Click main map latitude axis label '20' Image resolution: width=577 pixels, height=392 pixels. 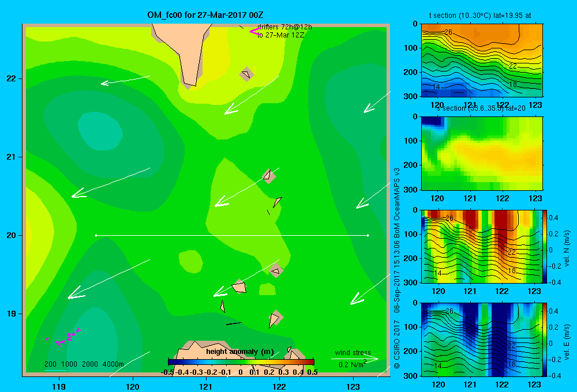[12, 235]
